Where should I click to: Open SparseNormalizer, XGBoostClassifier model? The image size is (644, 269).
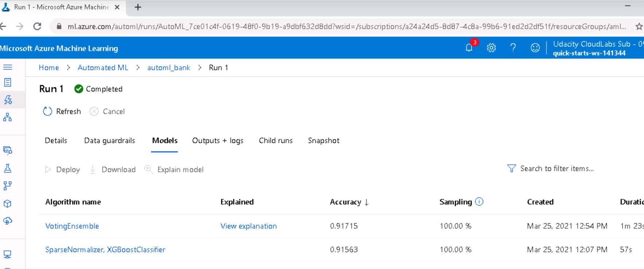(x=105, y=250)
